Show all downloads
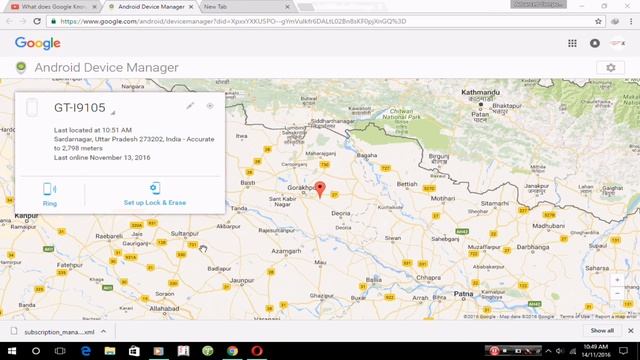This screenshot has height=360, width=640. (602, 331)
